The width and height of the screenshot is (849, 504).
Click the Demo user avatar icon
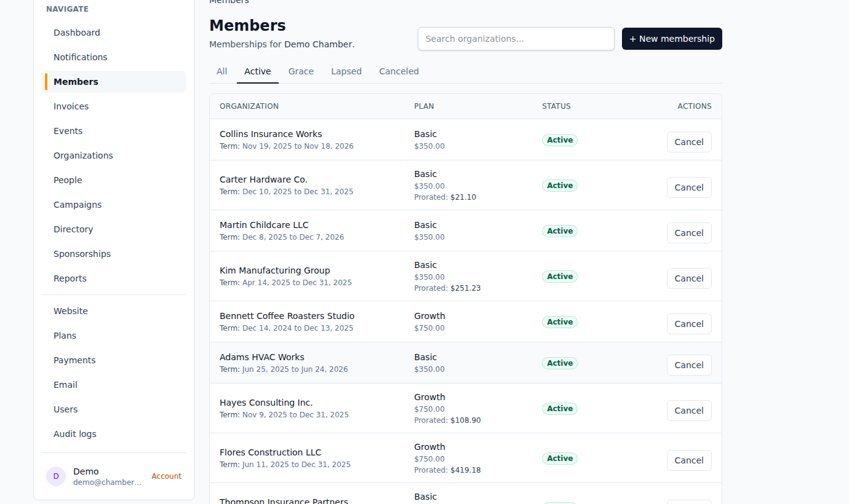56,476
